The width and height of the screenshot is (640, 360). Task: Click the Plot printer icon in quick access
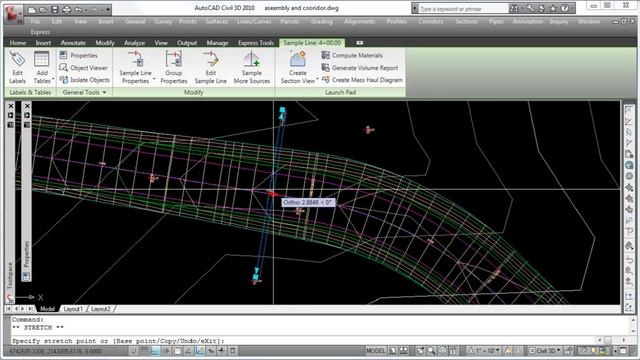point(66,9)
